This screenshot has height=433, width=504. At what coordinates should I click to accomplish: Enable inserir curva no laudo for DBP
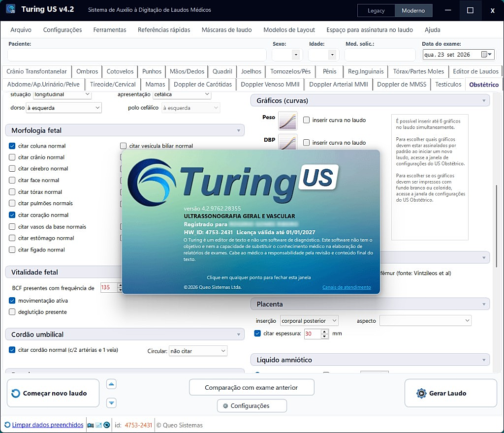pos(306,143)
